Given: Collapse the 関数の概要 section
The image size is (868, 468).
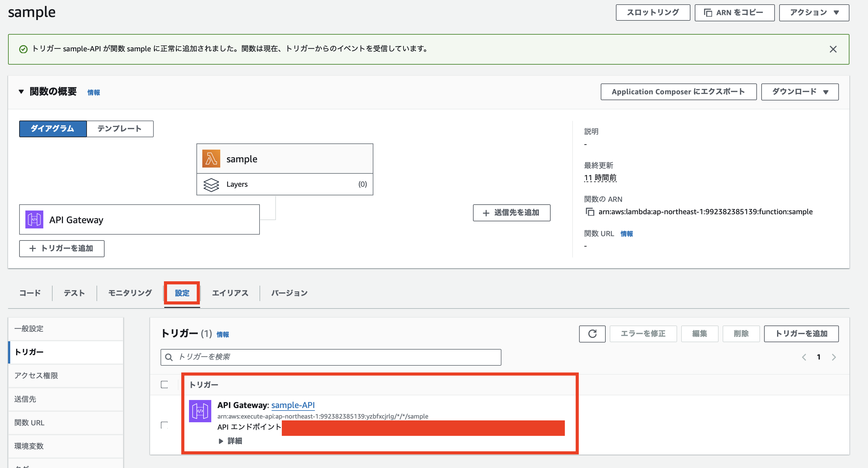Looking at the screenshot, I should coord(21,91).
